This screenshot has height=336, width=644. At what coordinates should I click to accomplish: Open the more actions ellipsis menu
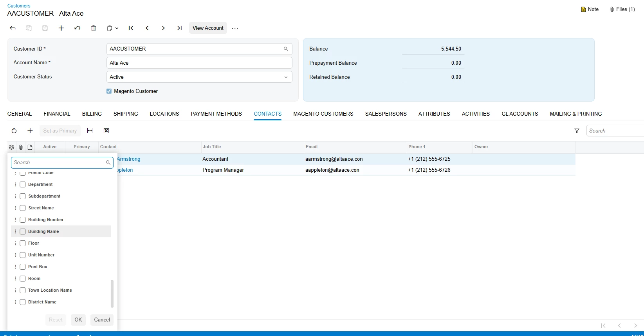[x=235, y=28]
